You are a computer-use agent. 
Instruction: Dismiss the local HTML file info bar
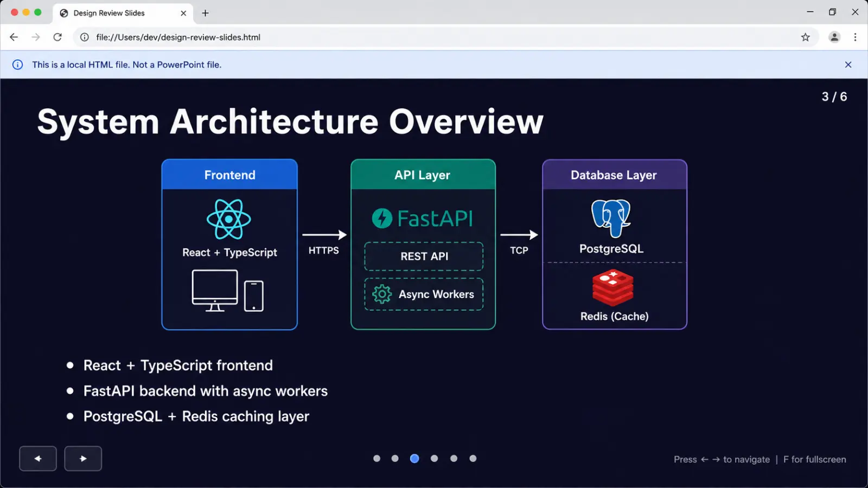848,65
